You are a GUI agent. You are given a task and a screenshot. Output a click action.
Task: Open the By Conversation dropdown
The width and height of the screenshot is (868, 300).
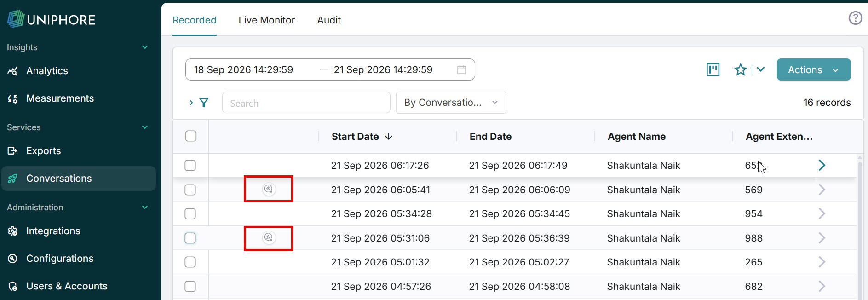point(451,103)
